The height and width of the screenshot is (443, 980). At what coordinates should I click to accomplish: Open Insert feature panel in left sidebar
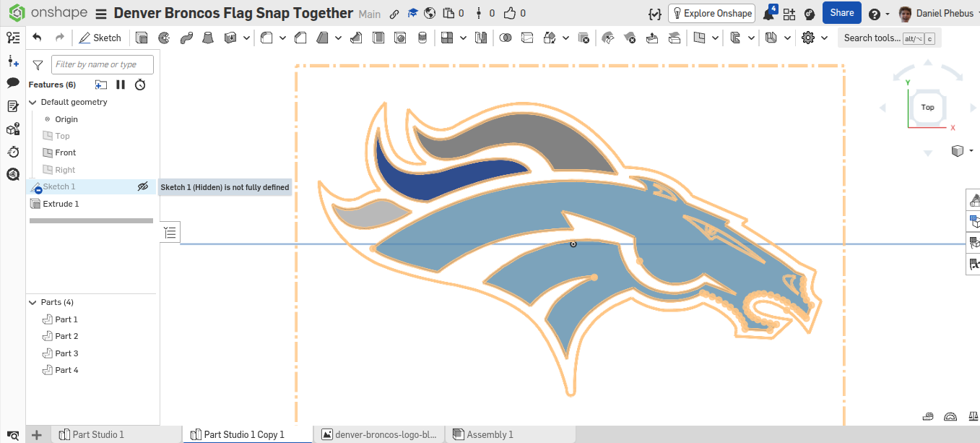pos(13,61)
